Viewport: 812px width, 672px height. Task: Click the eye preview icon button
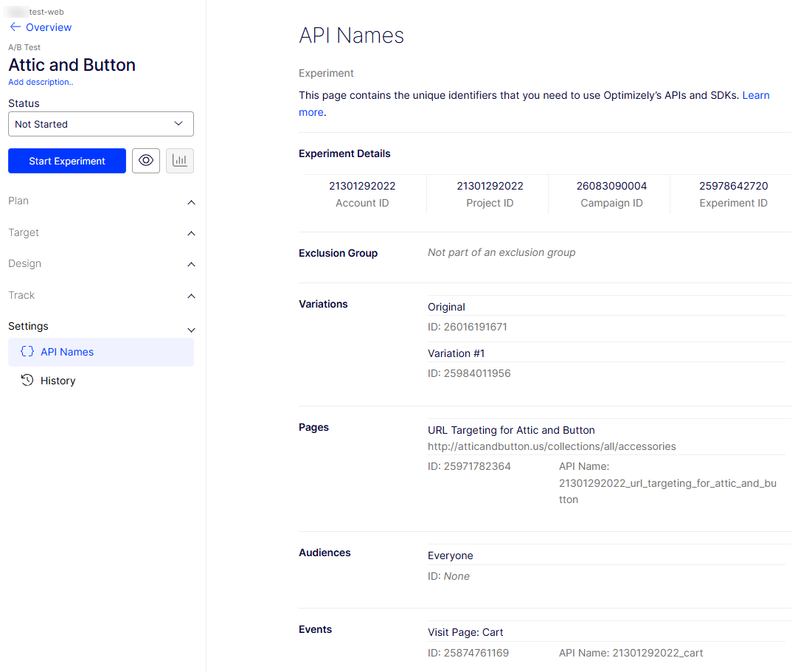pyautogui.click(x=146, y=161)
